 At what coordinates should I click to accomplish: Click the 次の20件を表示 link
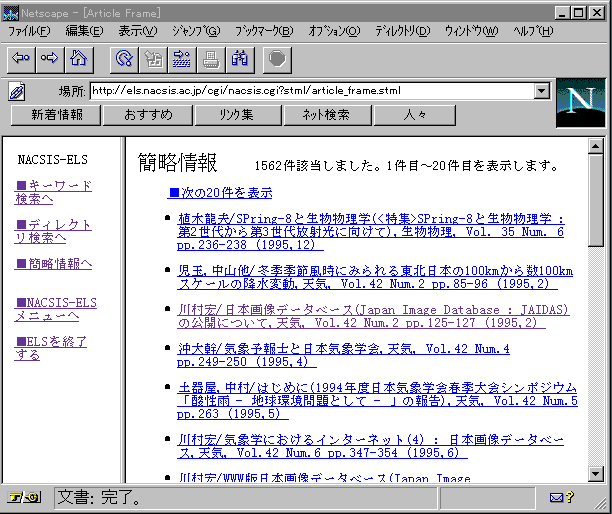220,192
